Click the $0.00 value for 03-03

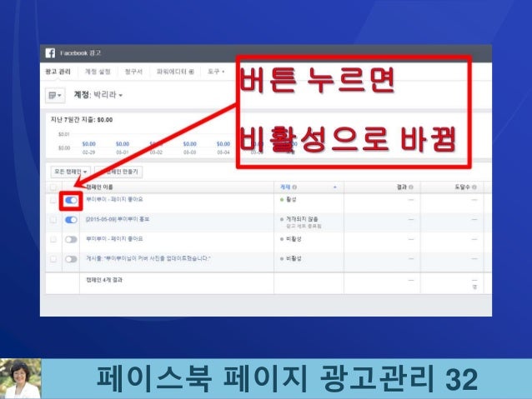(189, 144)
